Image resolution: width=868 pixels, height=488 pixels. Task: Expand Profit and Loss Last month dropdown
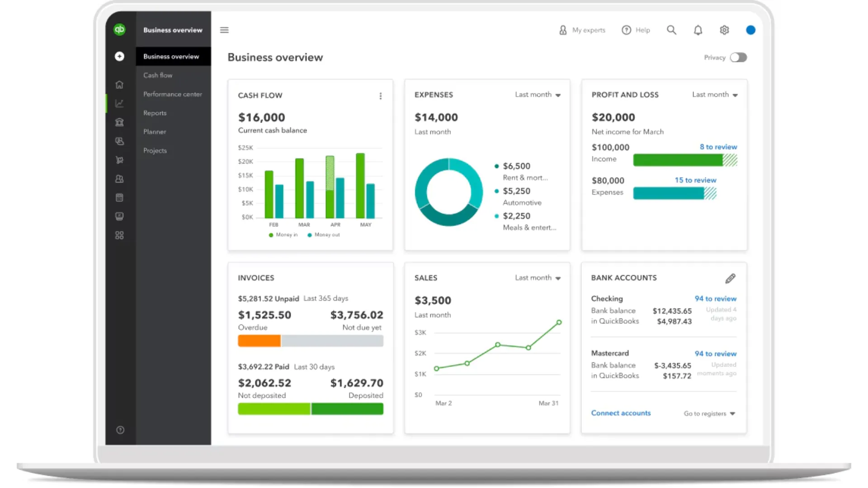point(715,95)
